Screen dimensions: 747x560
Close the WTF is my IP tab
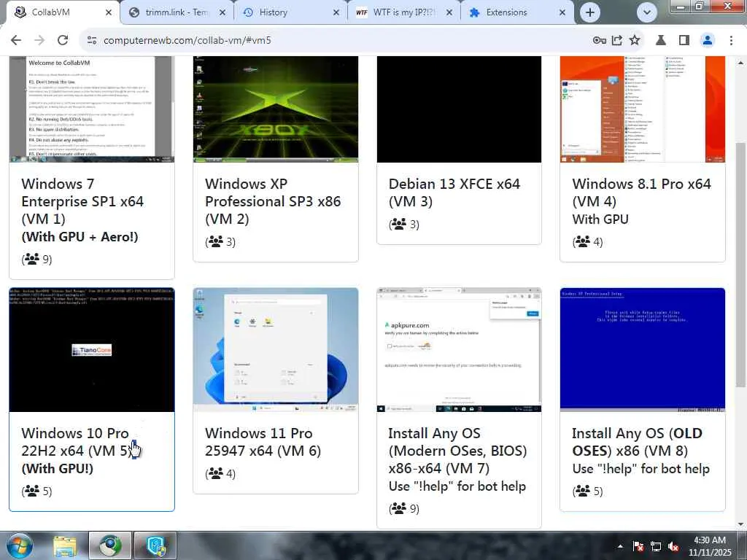point(449,13)
